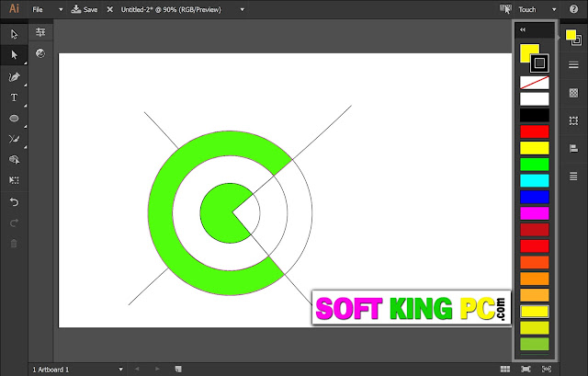
Task: Click the workspace switcher icon
Action: (x=505, y=9)
